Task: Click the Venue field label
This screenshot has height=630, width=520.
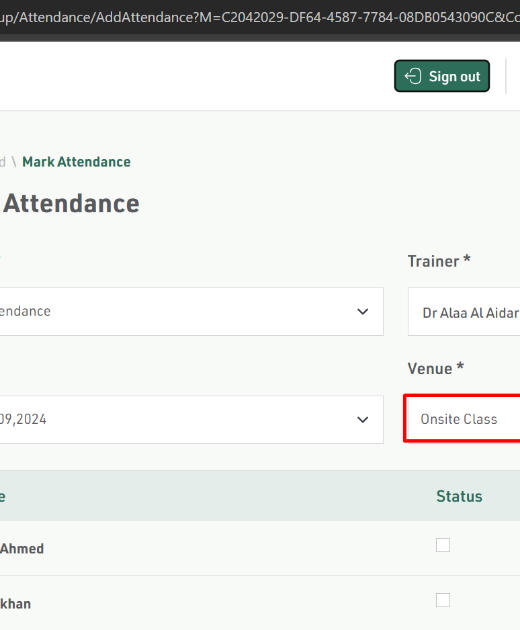Action: [436, 368]
